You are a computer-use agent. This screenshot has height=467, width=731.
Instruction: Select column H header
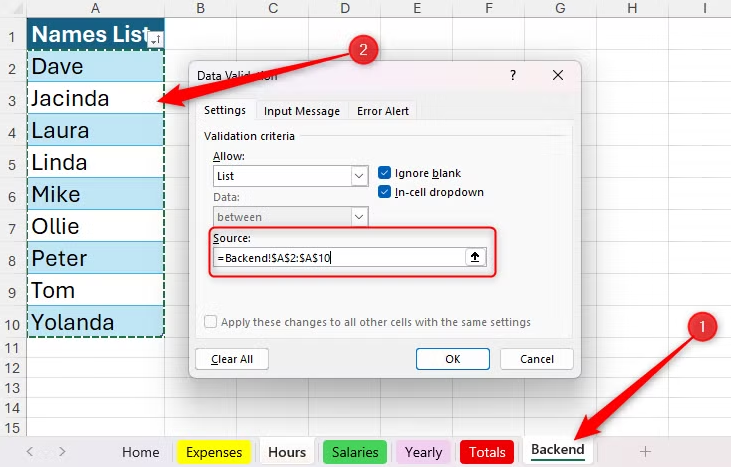pyautogui.click(x=632, y=8)
